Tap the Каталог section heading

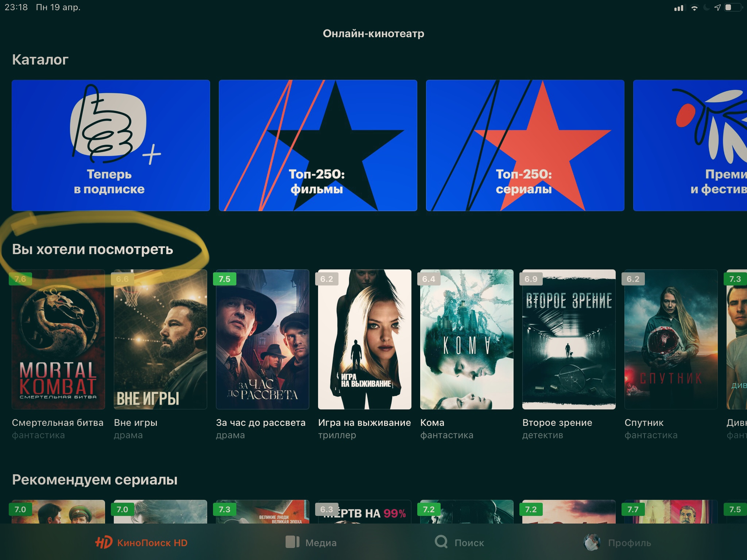40,59
